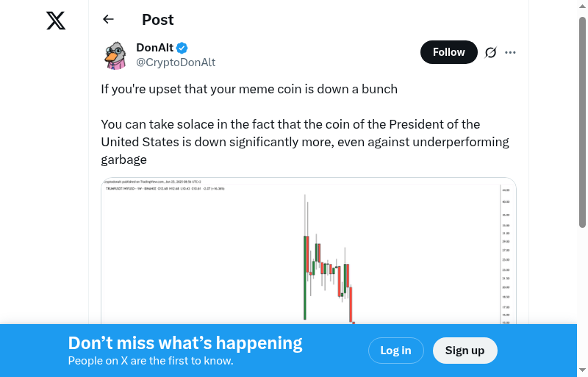Click the scrollbar up arrow
Viewport: 588px width, 377px height.
coord(582,6)
